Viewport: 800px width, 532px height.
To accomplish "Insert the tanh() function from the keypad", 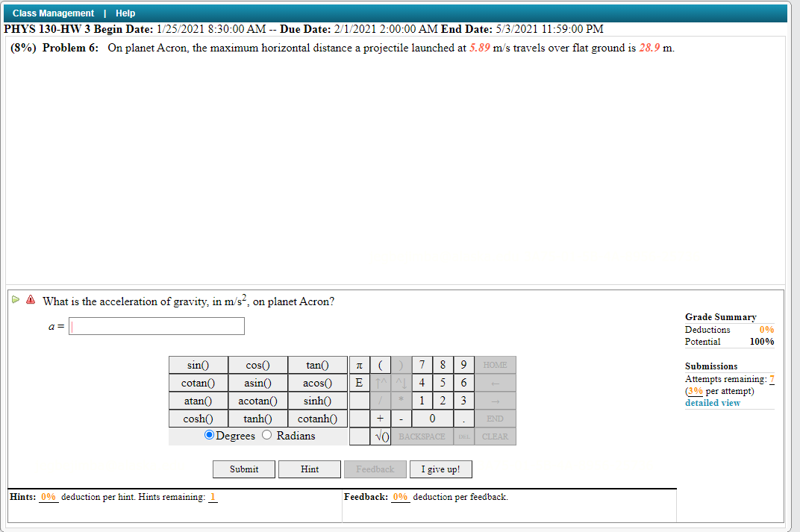I will 257,419.
